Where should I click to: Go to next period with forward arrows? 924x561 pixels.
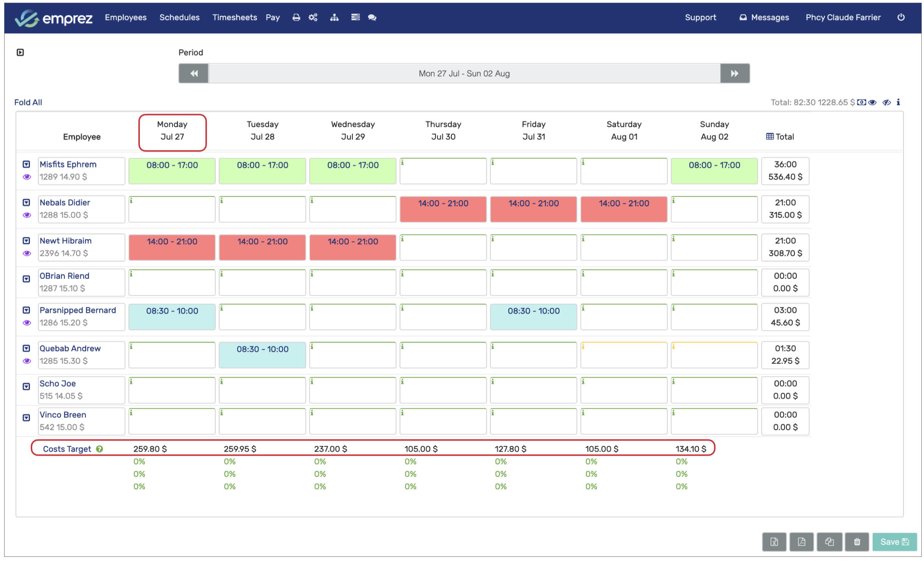(734, 74)
